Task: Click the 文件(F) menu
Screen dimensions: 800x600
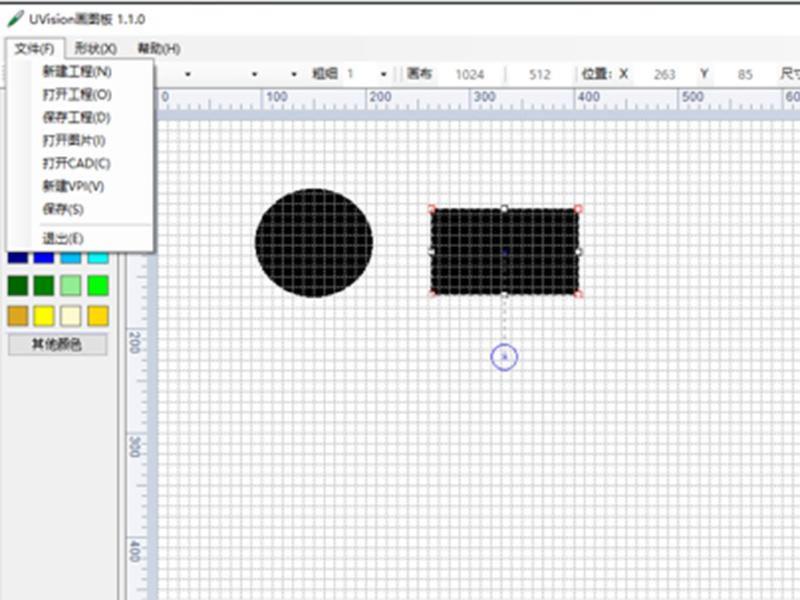Action: [x=35, y=49]
